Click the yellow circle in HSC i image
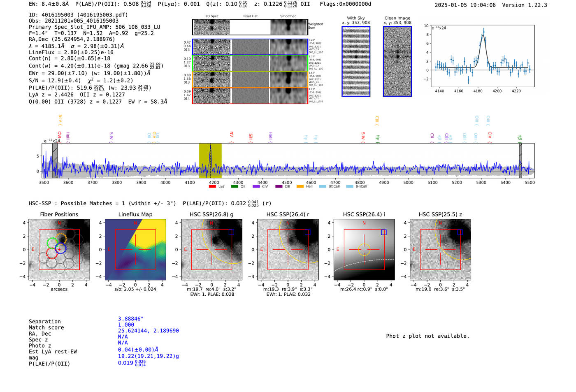The image size is (576, 392). (364, 250)
